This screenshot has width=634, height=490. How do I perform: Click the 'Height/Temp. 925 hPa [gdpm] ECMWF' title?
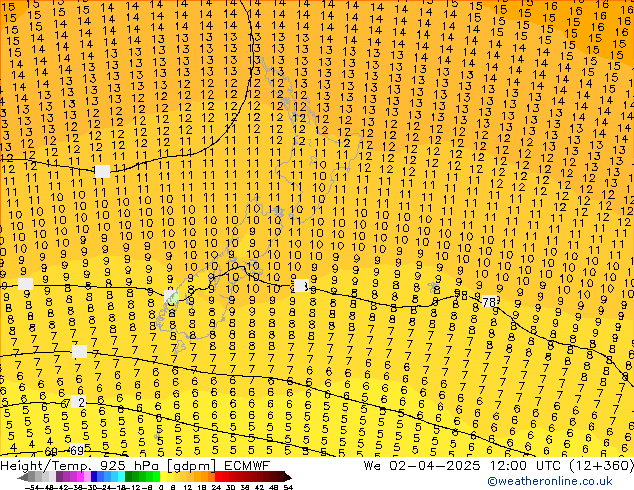tap(135, 465)
